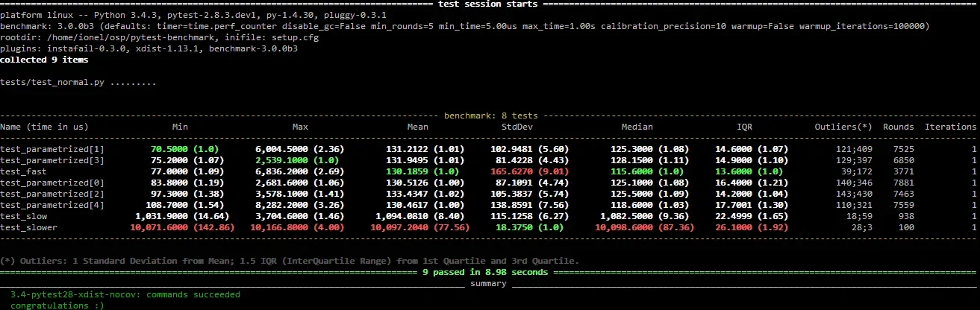Click the test_parametrized[1] row name

(x=52, y=149)
